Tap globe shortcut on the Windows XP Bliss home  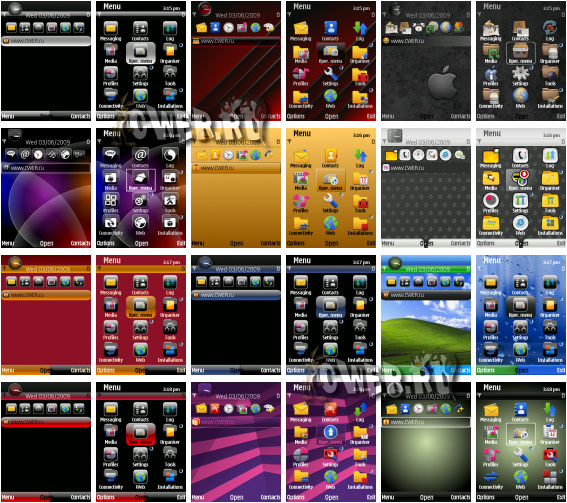pos(446,282)
